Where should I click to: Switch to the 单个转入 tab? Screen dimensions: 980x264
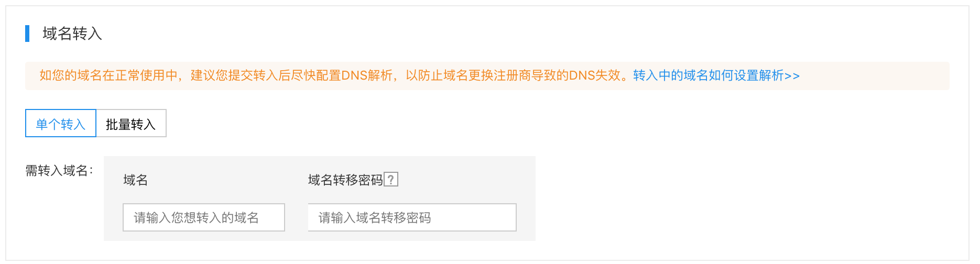(61, 124)
